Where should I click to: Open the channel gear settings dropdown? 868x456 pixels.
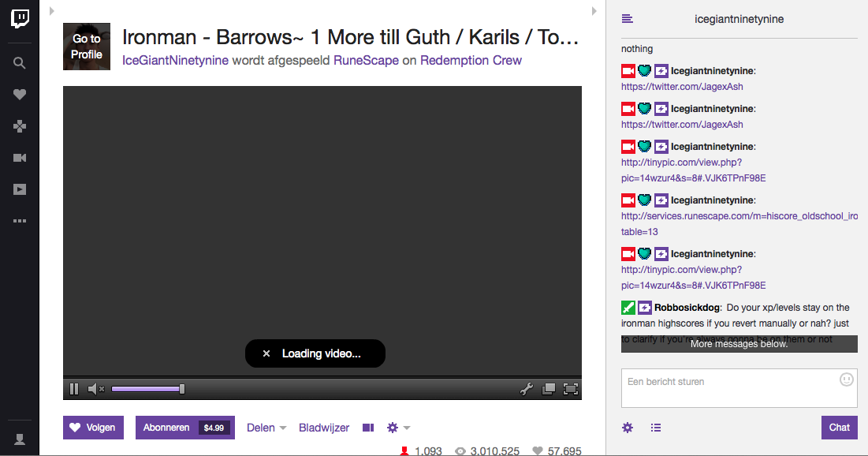pos(398,428)
